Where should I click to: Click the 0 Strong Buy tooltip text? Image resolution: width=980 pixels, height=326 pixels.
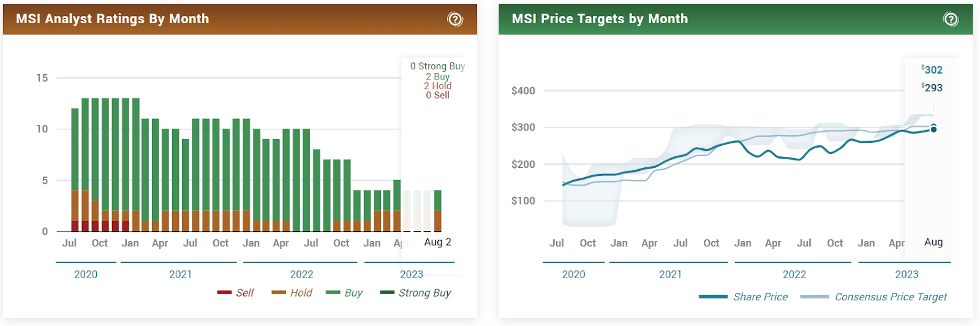click(438, 66)
